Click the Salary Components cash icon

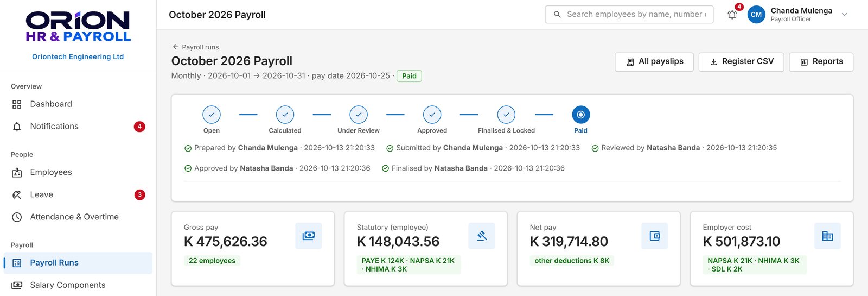tap(17, 285)
